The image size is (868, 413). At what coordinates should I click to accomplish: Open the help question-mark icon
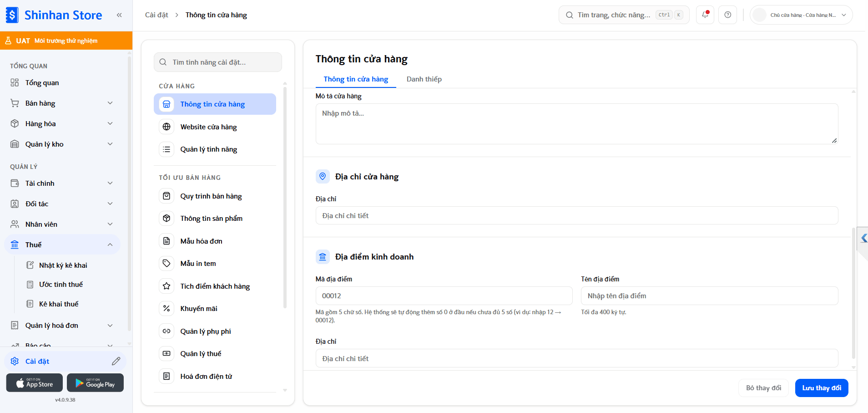tap(728, 15)
